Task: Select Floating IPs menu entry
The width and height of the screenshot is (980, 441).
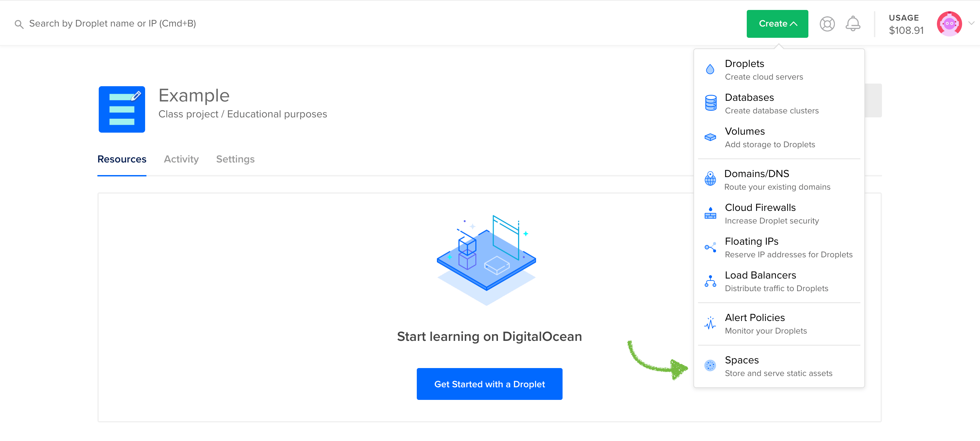Action: click(779, 248)
